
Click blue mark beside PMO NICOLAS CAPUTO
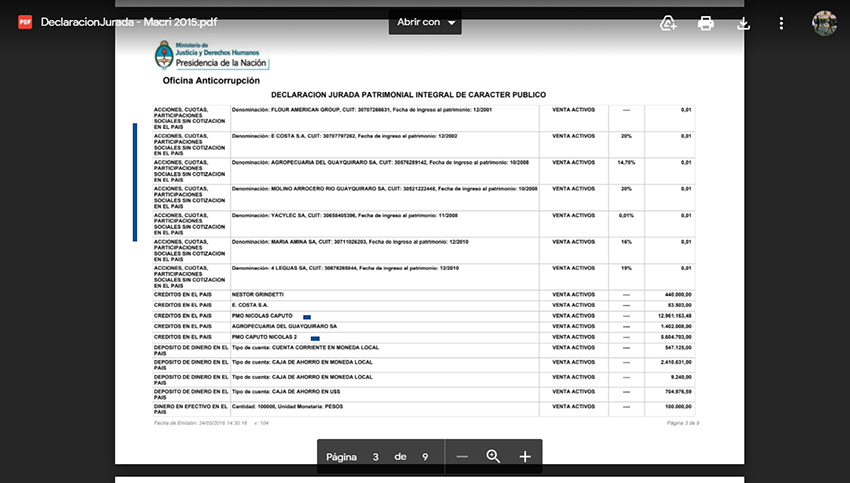(x=307, y=316)
